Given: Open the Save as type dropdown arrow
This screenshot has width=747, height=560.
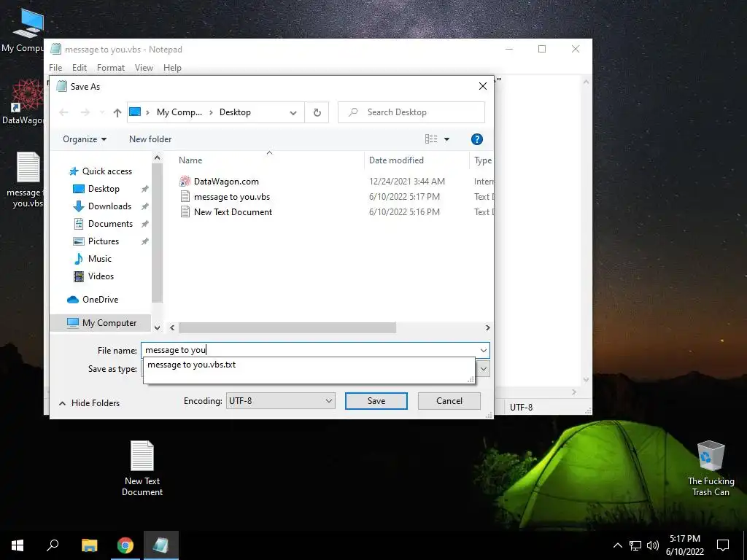Looking at the screenshot, I should tap(484, 369).
